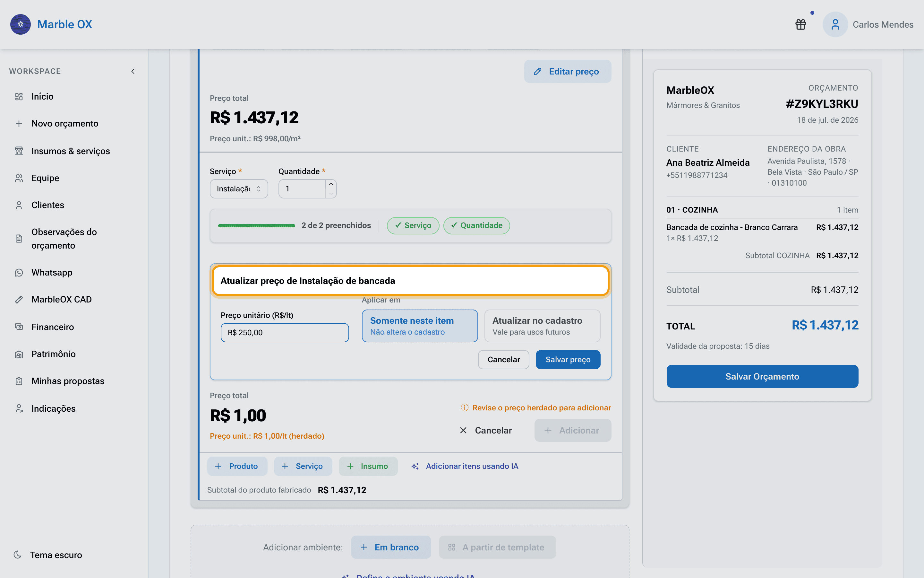Click the title Atualizar preço de Instalação de bancada

(308, 281)
